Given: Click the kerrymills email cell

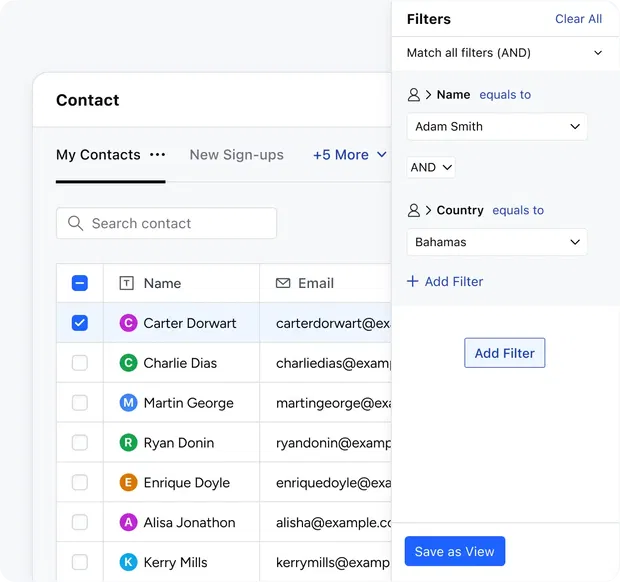Looking at the screenshot, I should (325, 562).
